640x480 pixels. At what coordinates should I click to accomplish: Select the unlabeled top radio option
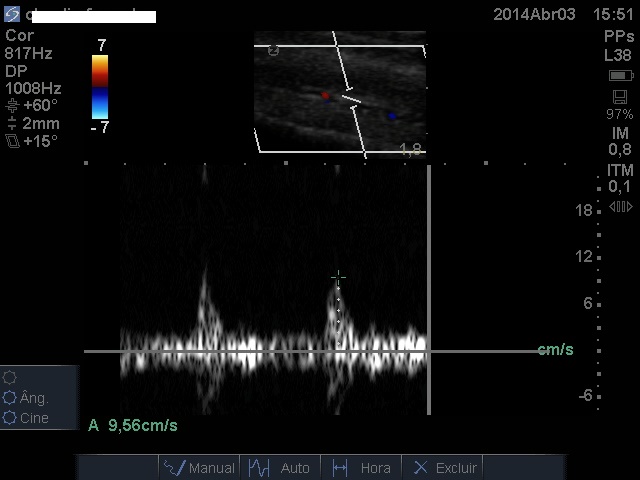[11, 378]
